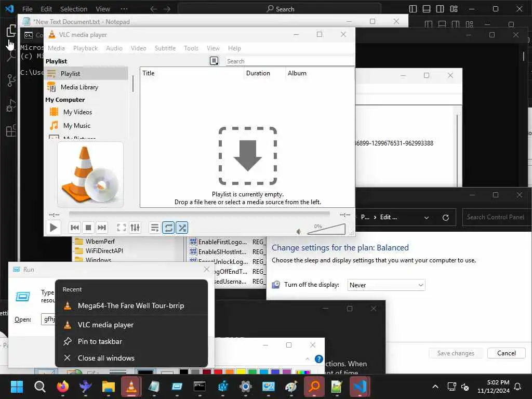
Task: Select Pin to taskbar in jump list
Action: coord(131,342)
